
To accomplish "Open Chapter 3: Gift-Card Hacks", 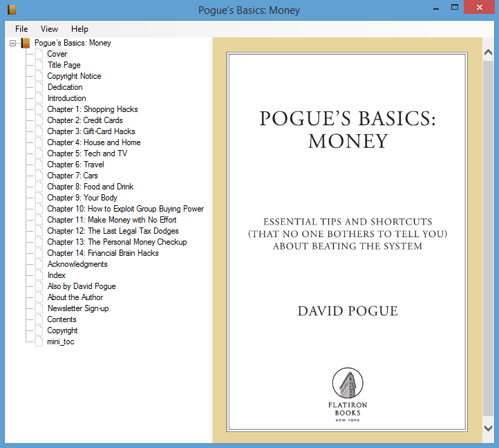I will 91,131.
